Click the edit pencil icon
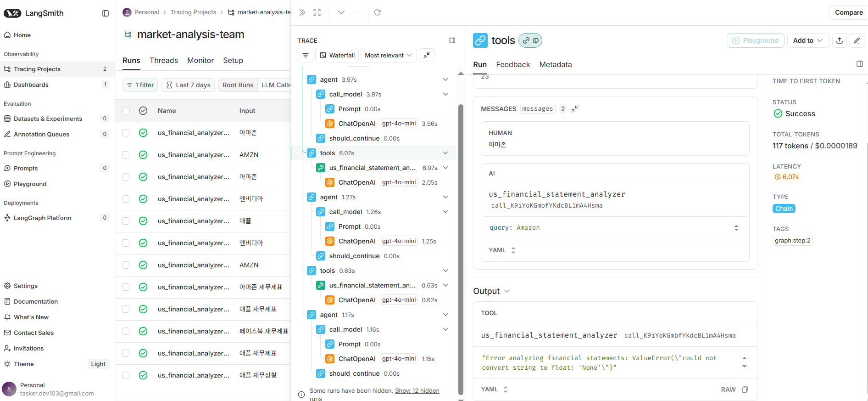 click(x=857, y=40)
